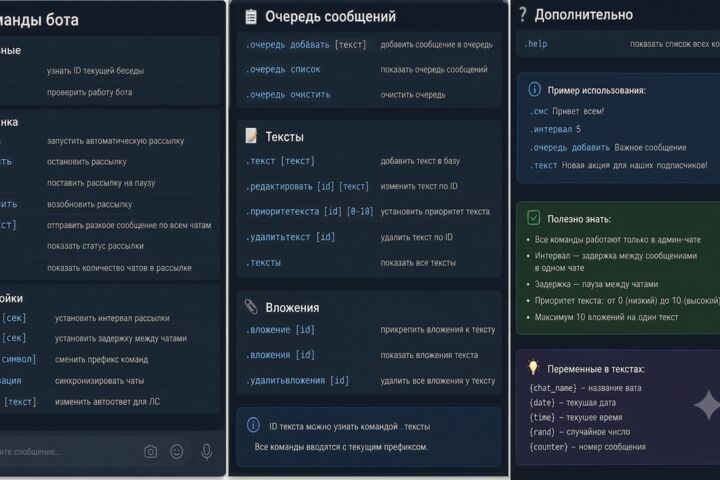Click the {rand} variable line
The height and width of the screenshot is (480, 720).
(x=580, y=432)
